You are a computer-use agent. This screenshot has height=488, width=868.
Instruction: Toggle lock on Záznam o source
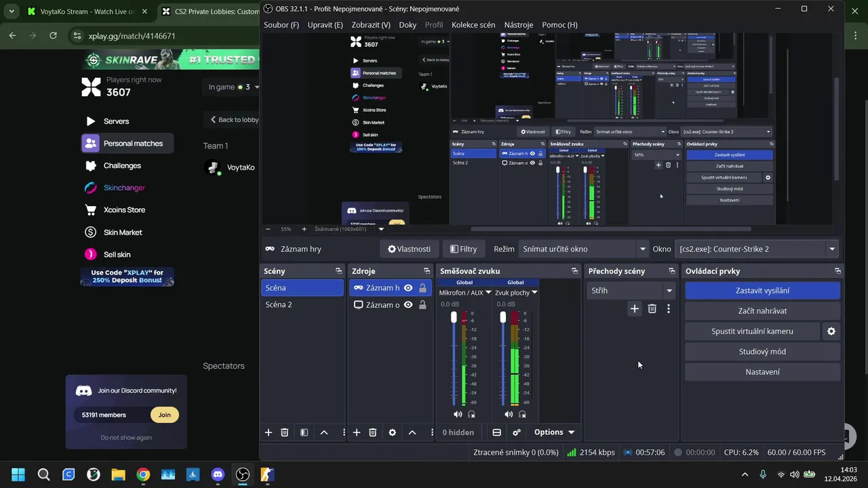[x=422, y=305]
